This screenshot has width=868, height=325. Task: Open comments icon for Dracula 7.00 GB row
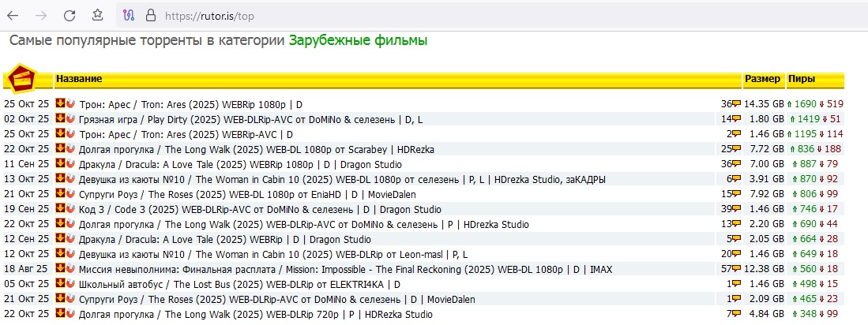pos(737,164)
